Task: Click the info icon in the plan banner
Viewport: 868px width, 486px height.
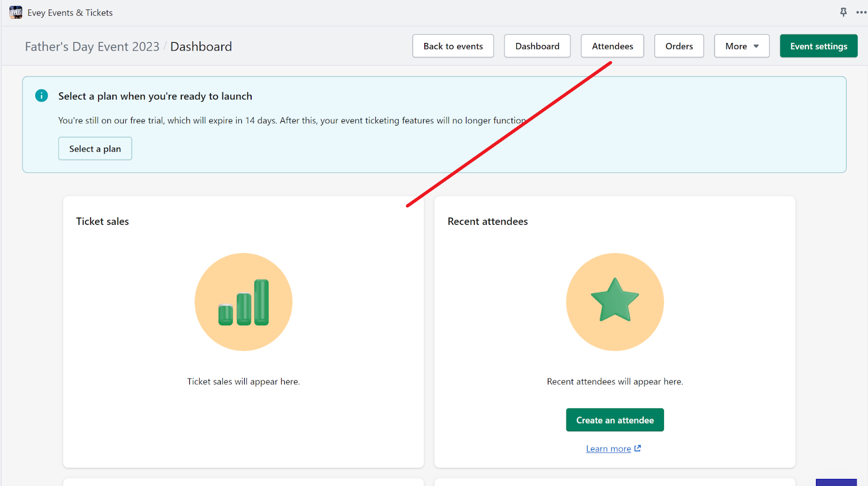Action: (x=41, y=96)
